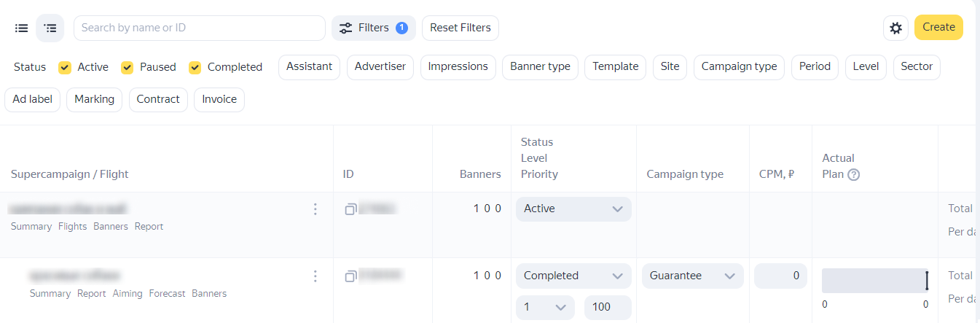Screen dimensions: 980x323
Task: Open table settings gear icon
Action: click(x=895, y=28)
